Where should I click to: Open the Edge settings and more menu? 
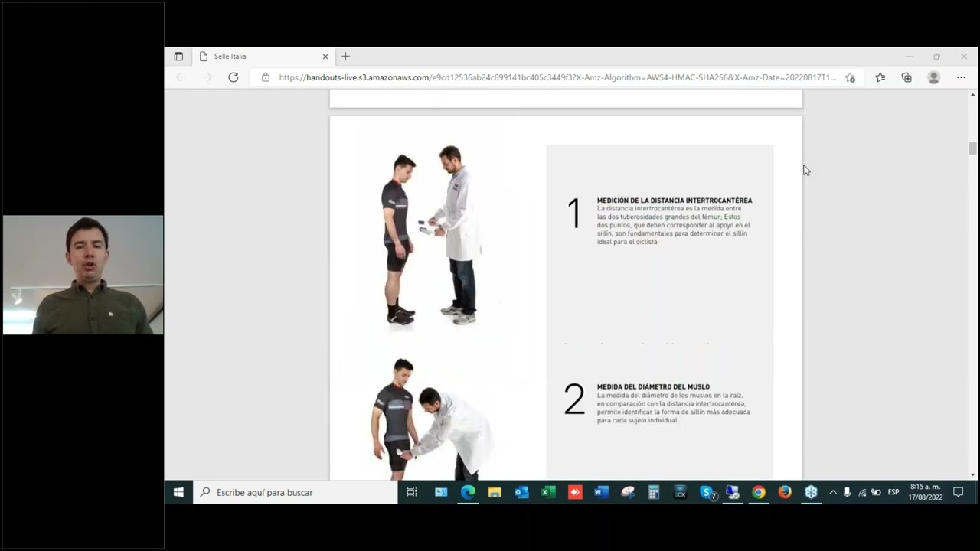pyautogui.click(x=961, y=77)
